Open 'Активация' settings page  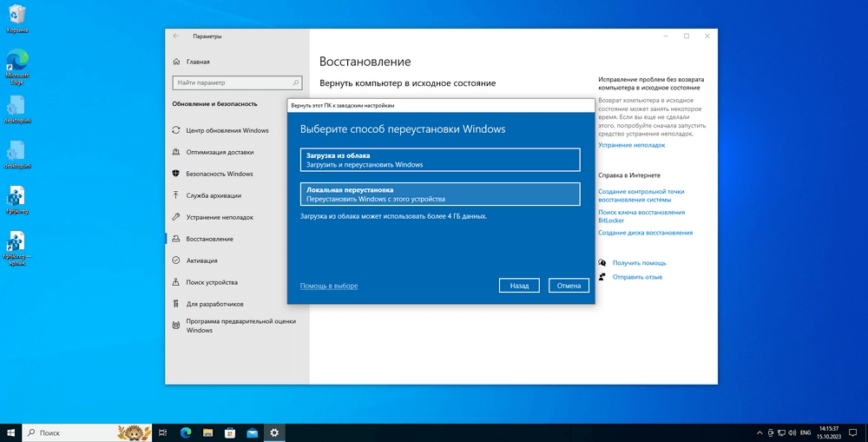point(201,261)
